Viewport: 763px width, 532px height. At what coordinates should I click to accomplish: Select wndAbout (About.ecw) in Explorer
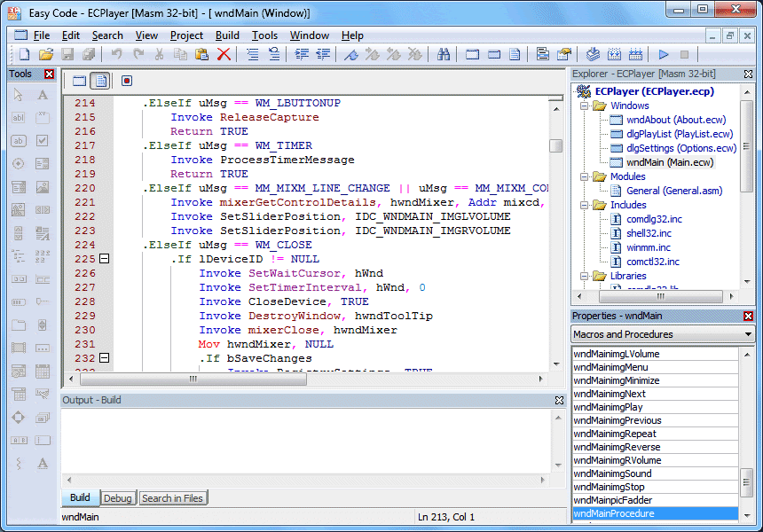676,120
